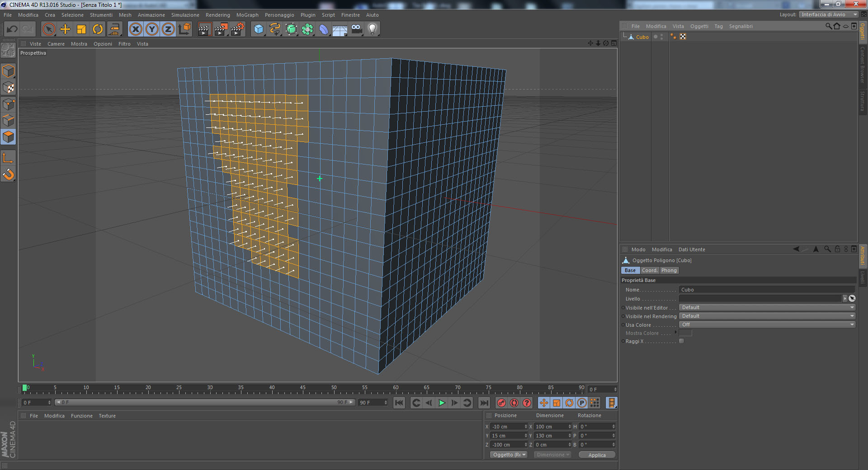Click the Undo arrow icon
The width and height of the screenshot is (868, 470).
pyautogui.click(x=12, y=29)
